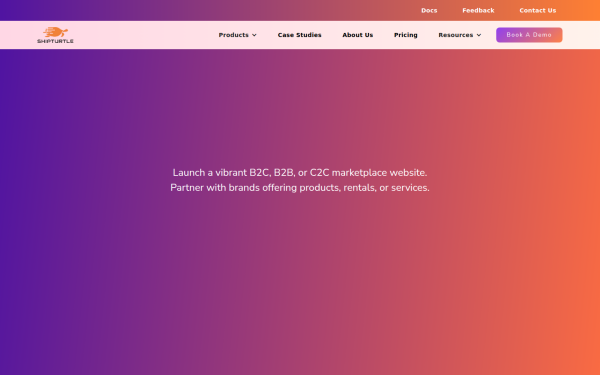
Task: Go to Case Studies
Action: [300, 35]
